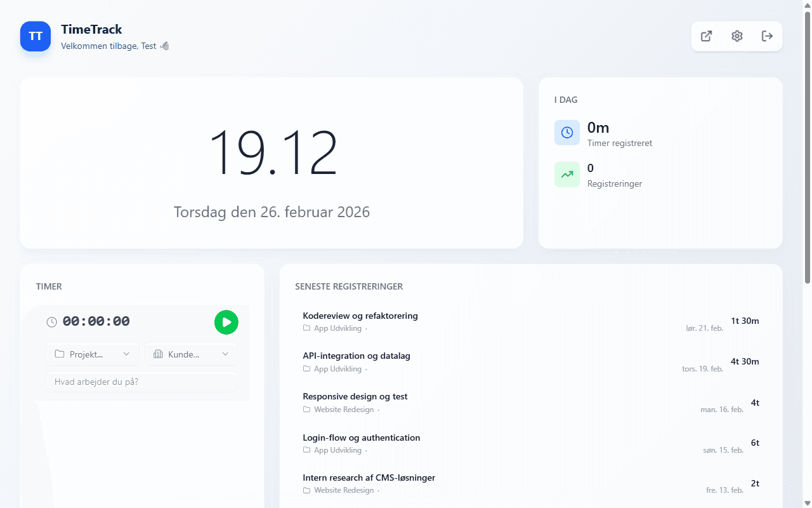Image resolution: width=812 pixels, height=508 pixels.
Task: Click folder icon under Login-flow og authentication
Action: click(307, 450)
